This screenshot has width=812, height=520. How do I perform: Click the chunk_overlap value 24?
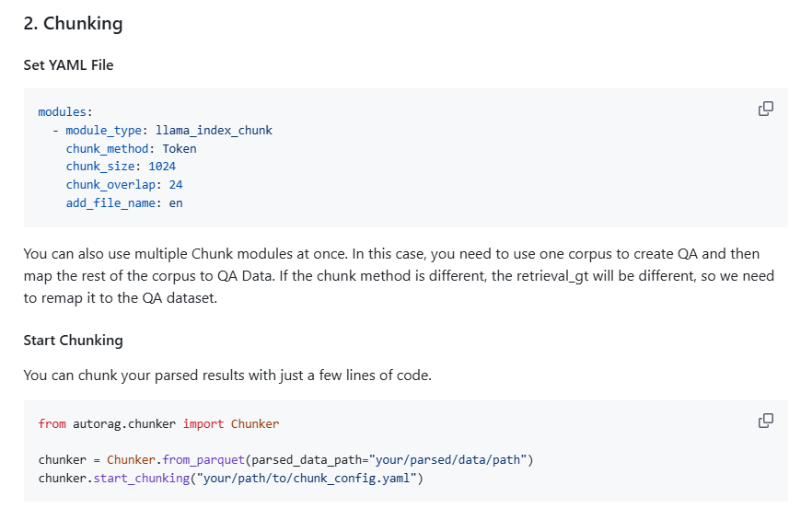(176, 185)
